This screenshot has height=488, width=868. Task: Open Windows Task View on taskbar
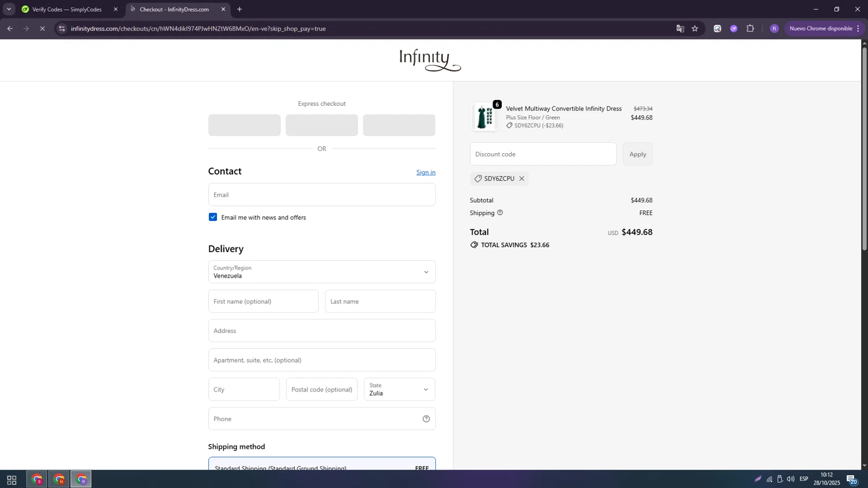pos(12,479)
